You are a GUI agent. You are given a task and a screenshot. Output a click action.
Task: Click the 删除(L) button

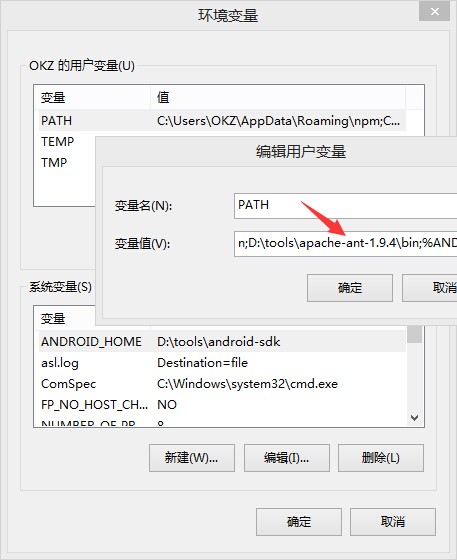(381, 458)
